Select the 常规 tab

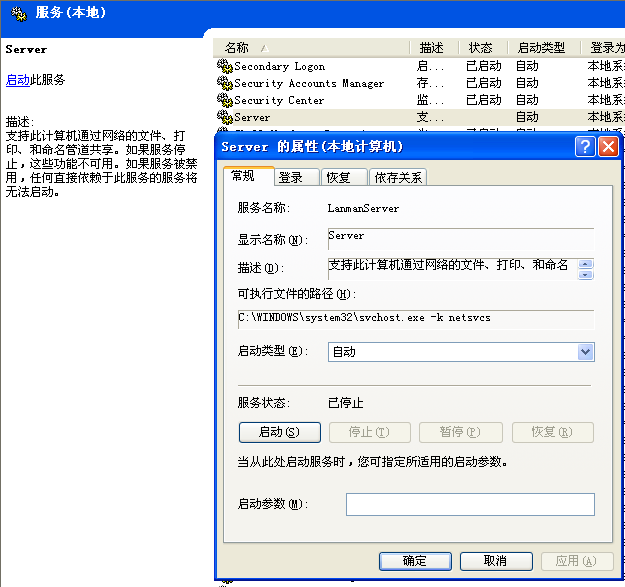coord(243,176)
